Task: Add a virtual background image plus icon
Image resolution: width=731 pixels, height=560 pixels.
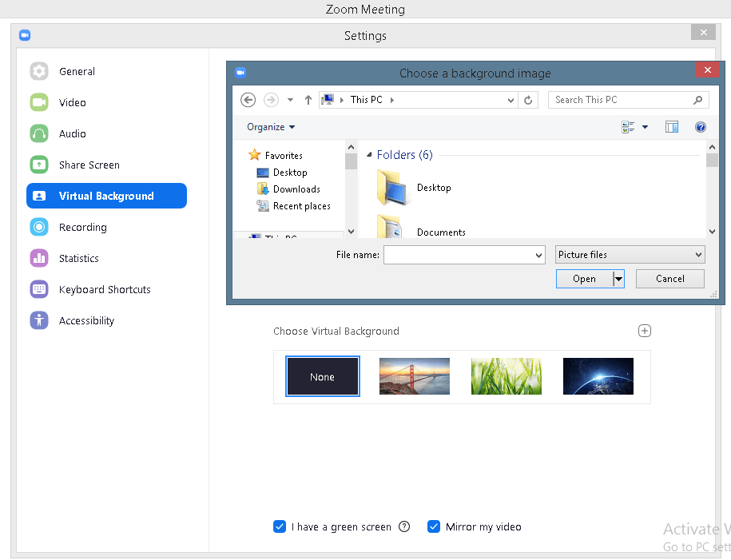Action: click(x=644, y=331)
